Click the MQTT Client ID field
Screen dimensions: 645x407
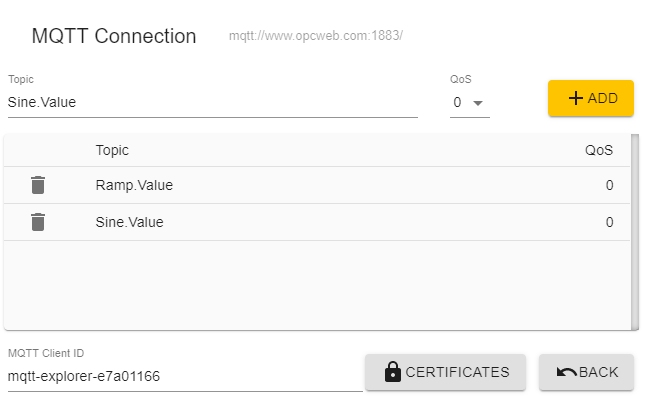185,377
